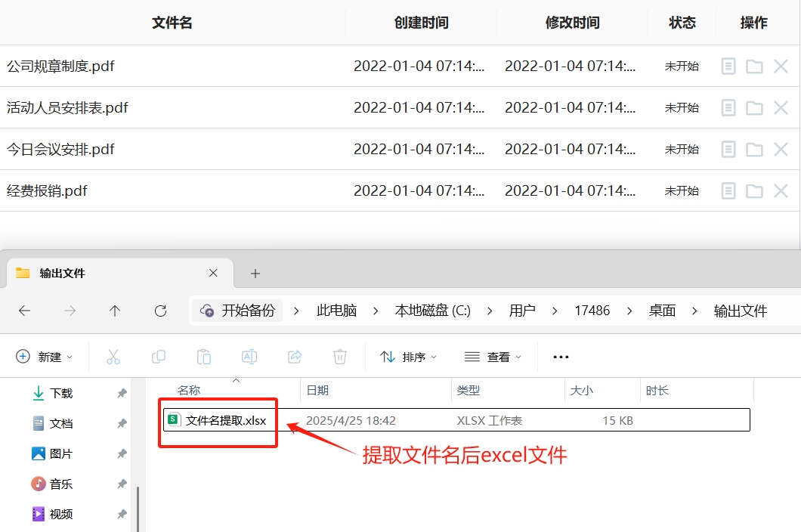This screenshot has width=801, height=532.
Task: Expand chevron after 17486 in path
Action: [x=629, y=311]
